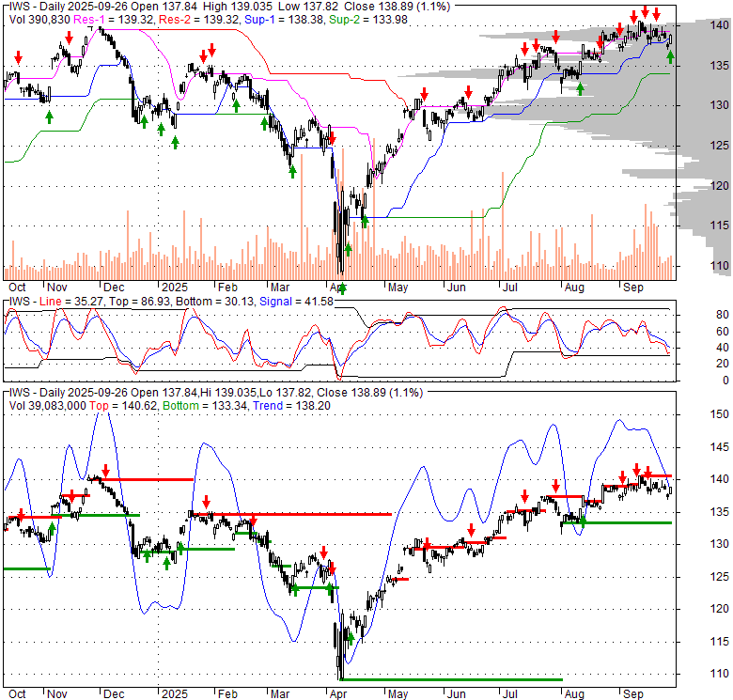The height and width of the screenshot is (700, 733).
Task: Click the 'Dec' month label under the bottom chart
Action: pos(114,694)
